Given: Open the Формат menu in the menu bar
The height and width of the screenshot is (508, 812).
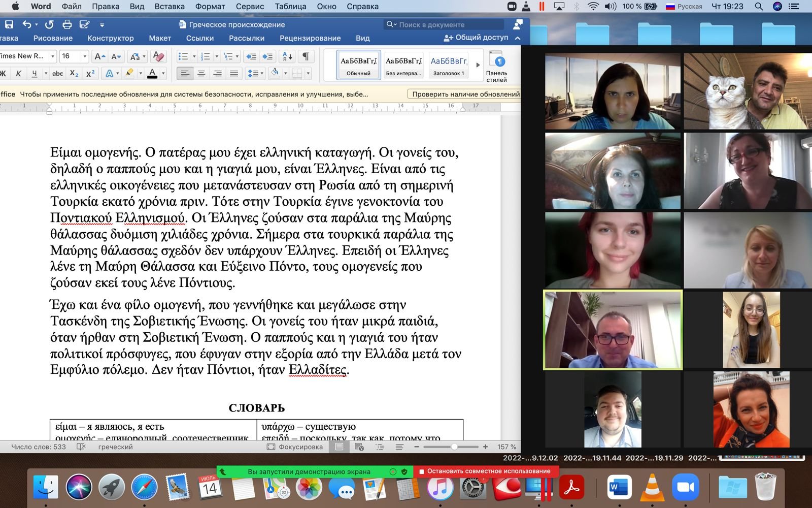Looking at the screenshot, I should [210, 7].
